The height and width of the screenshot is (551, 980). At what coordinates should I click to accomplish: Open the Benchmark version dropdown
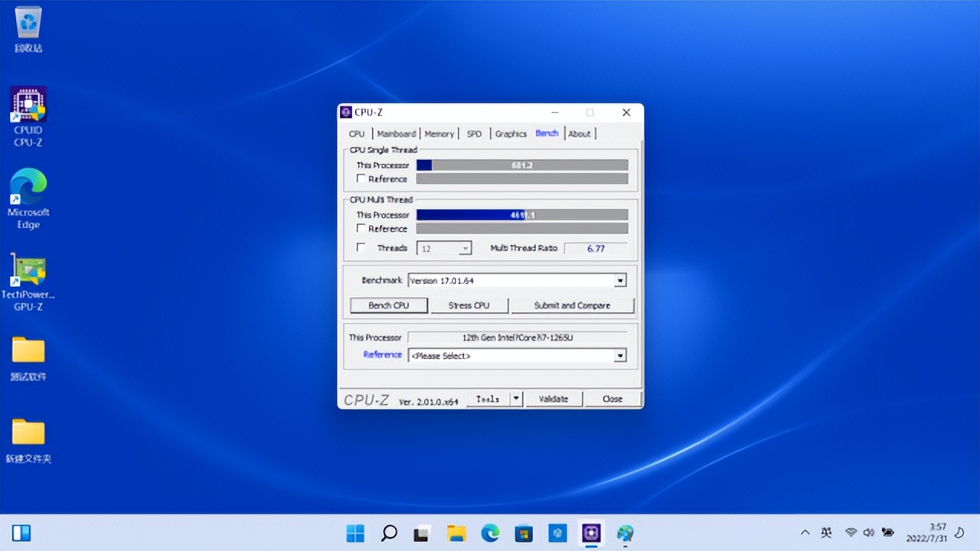[x=620, y=280]
